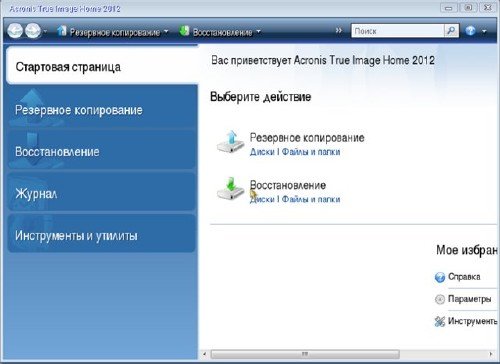Click toolbar backup icon beside Резервное копирование
Screen dimensions: 500x364
(61, 31)
